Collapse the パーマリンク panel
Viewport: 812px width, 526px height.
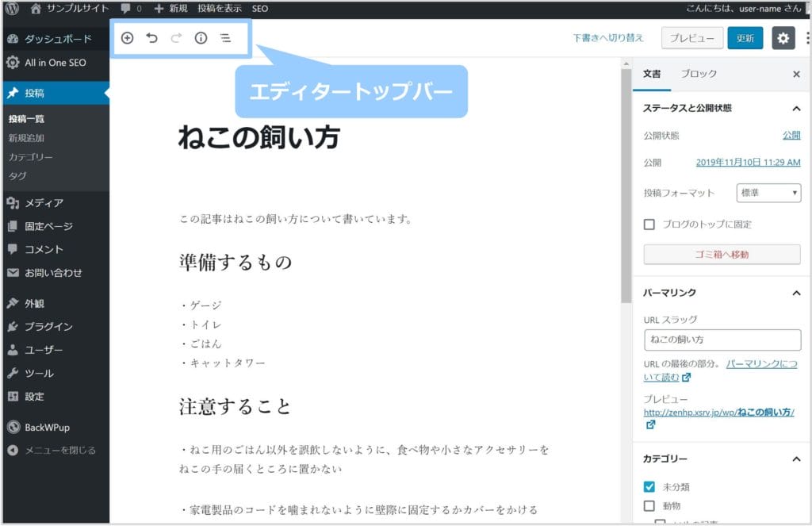(796, 293)
